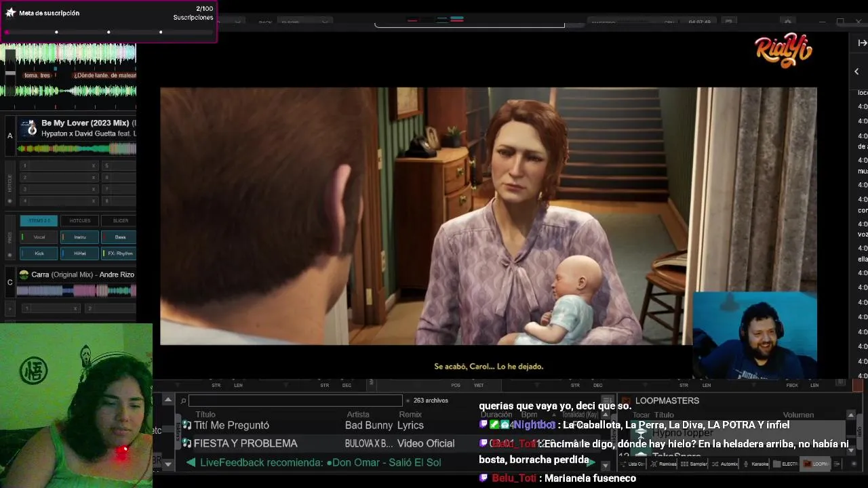
Task: Open settings gear in top bar
Action: (787, 22)
